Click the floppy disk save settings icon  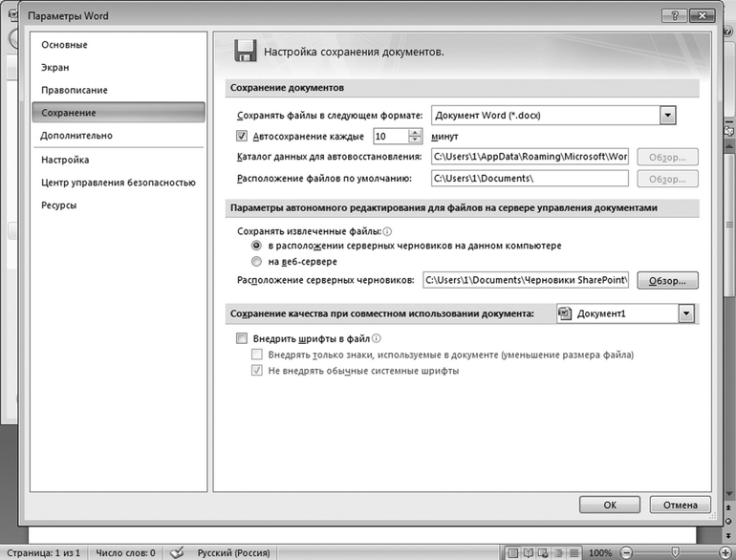pos(245,52)
